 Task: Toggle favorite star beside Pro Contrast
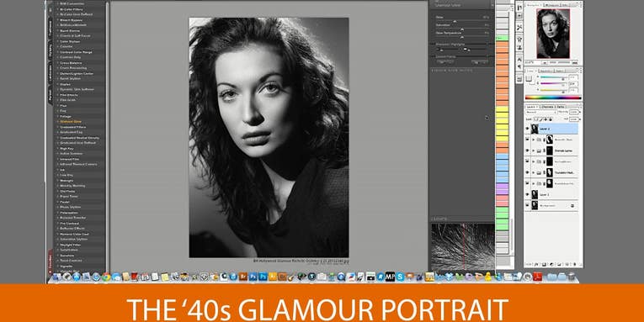point(57,223)
